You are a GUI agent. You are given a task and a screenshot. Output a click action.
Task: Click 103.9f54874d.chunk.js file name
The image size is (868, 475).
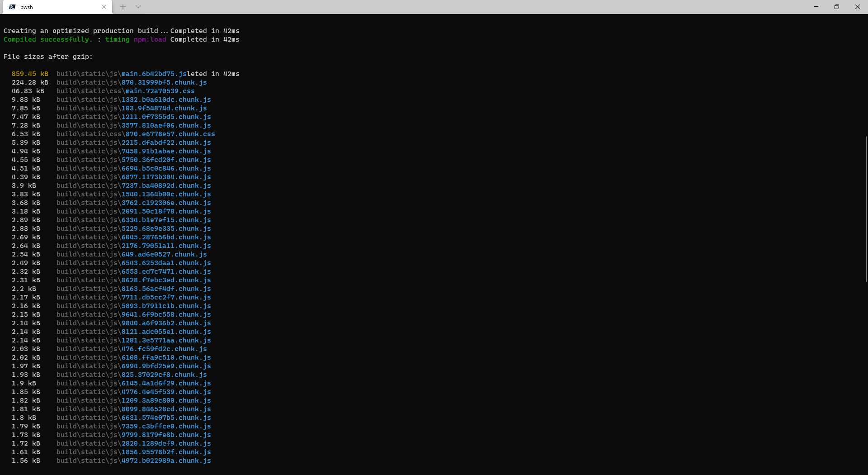click(164, 108)
